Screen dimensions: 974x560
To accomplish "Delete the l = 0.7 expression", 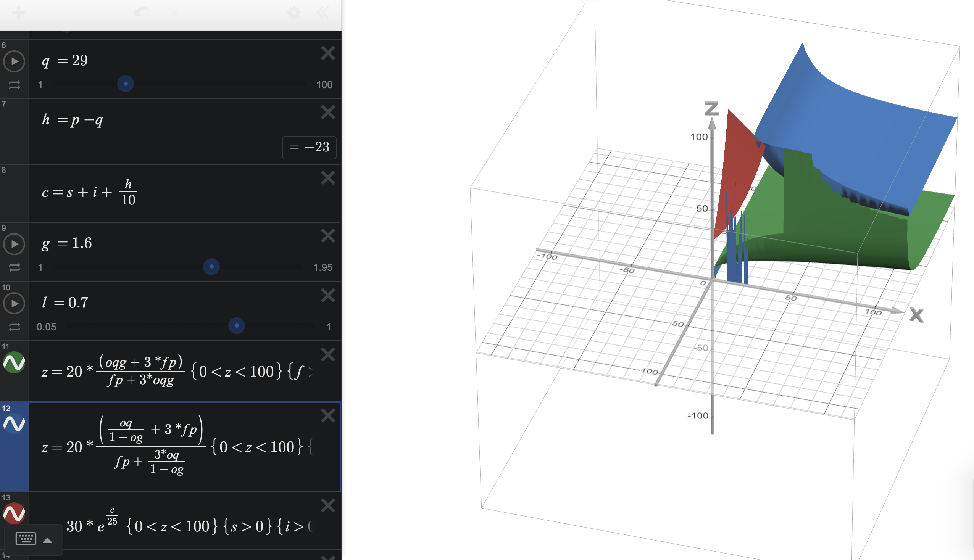I will [x=328, y=295].
